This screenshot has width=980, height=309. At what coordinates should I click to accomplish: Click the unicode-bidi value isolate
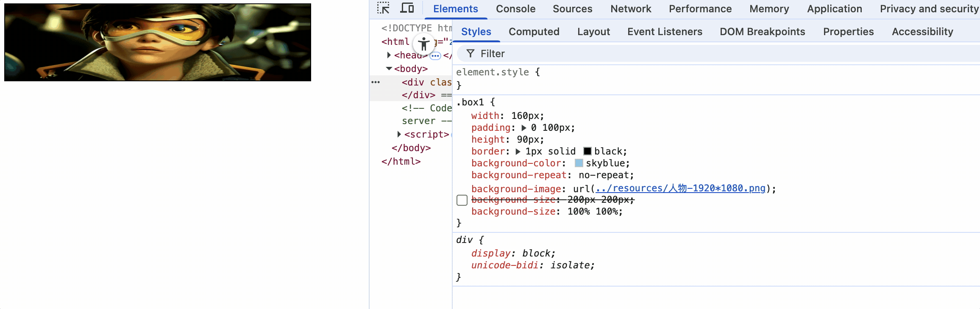570,265
